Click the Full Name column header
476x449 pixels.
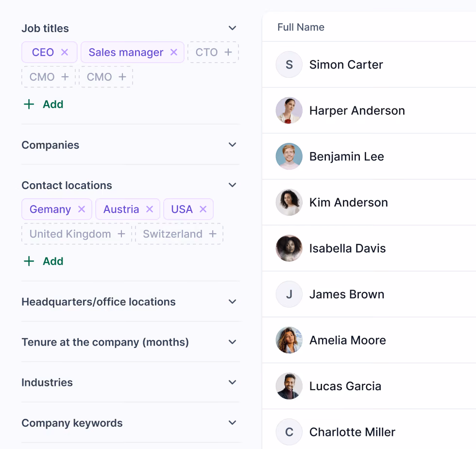click(301, 27)
